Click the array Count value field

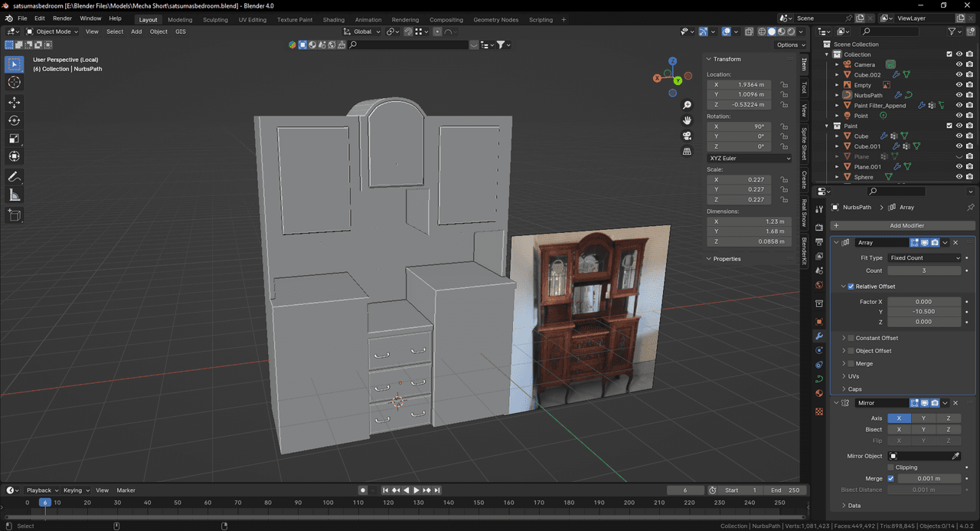tap(924, 270)
